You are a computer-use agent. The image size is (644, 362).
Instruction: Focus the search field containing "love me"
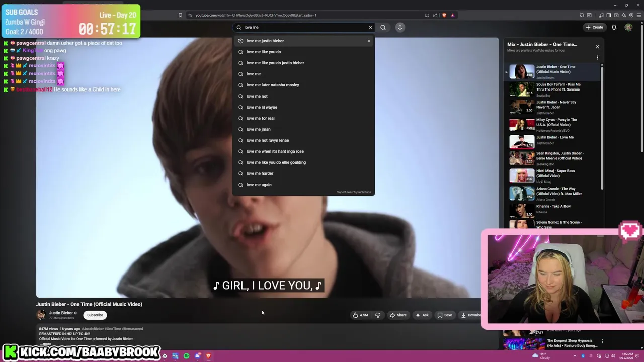304,27
